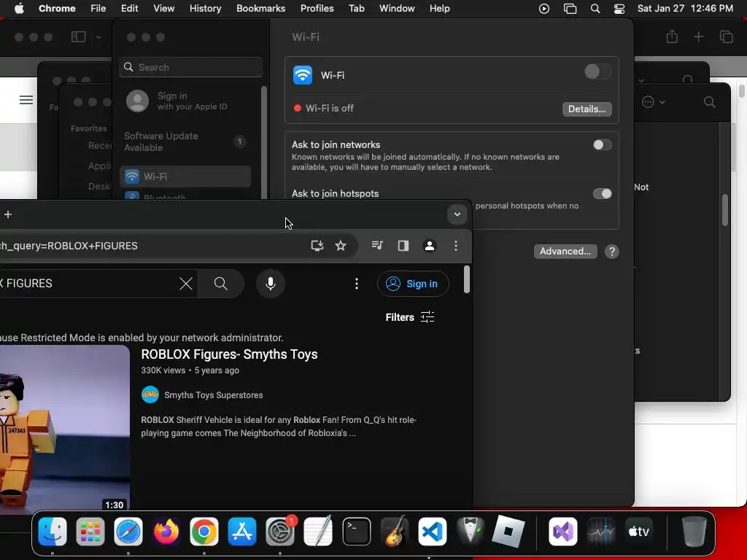Viewport: 747px width, 560px height.
Task: Clear the YouTube search box with X
Action: [x=186, y=284]
